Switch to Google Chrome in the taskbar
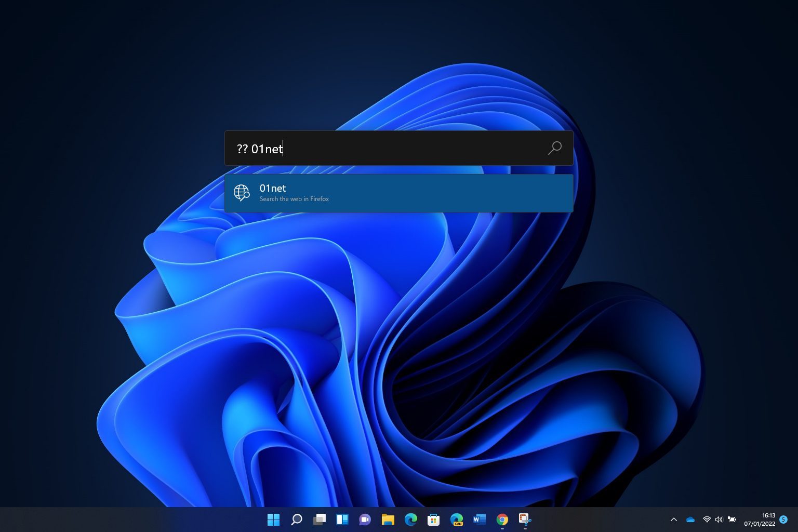Image resolution: width=798 pixels, height=532 pixels. [x=502, y=520]
